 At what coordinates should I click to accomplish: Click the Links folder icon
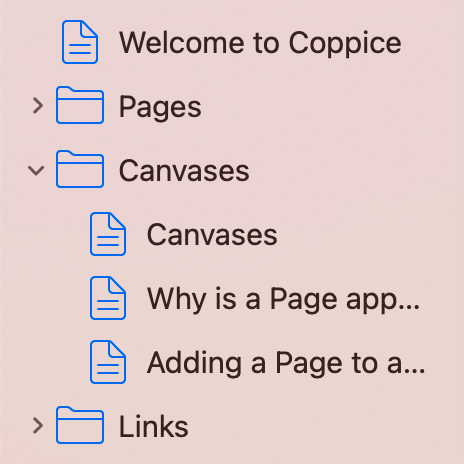(80, 425)
